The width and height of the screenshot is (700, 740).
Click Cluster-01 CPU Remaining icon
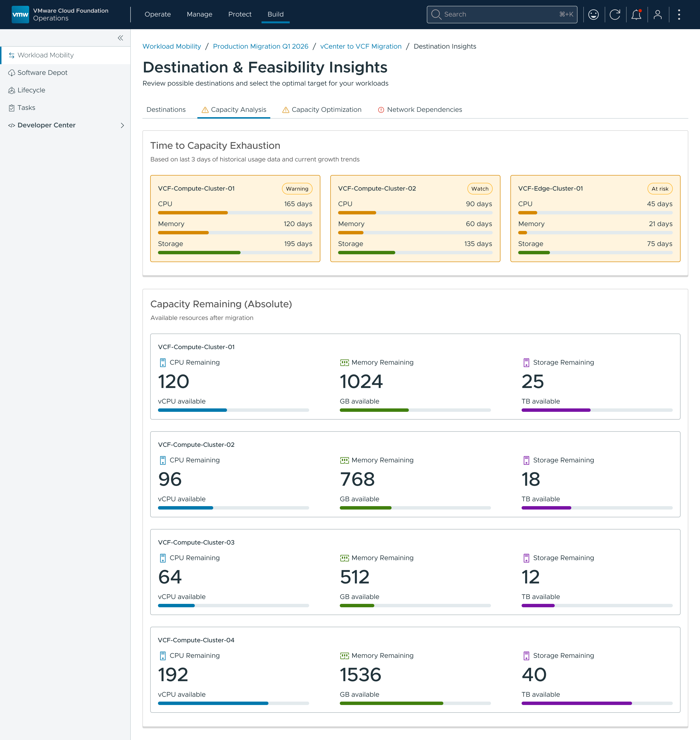pyautogui.click(x=163, y=362)
